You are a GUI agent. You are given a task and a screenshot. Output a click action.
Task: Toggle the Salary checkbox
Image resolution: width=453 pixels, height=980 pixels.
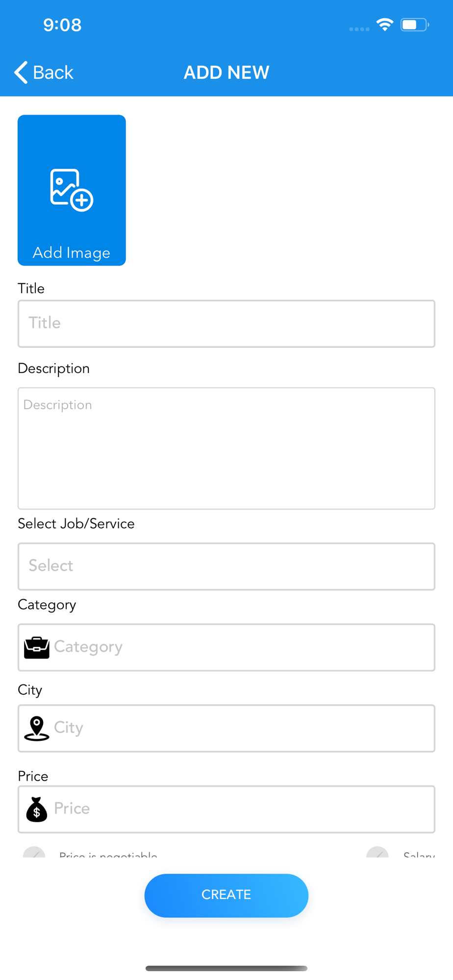click(377, 853)
